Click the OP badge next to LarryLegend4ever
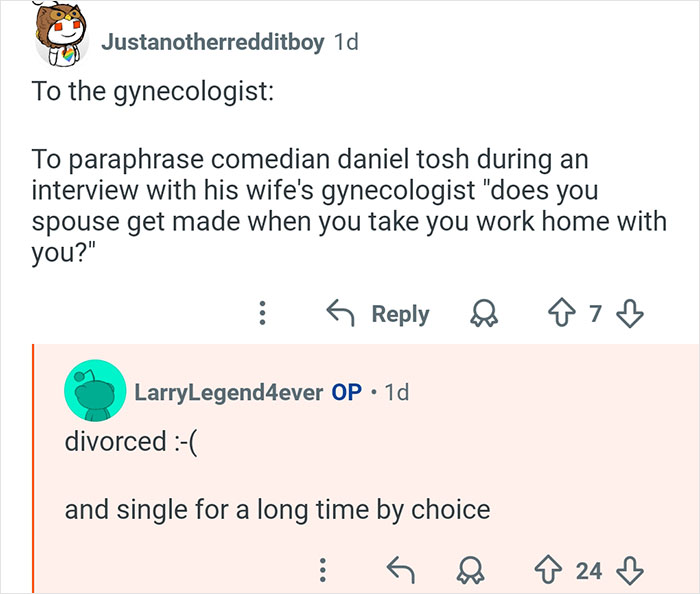Viewport: 700px width, 594px height. point(346,392)
